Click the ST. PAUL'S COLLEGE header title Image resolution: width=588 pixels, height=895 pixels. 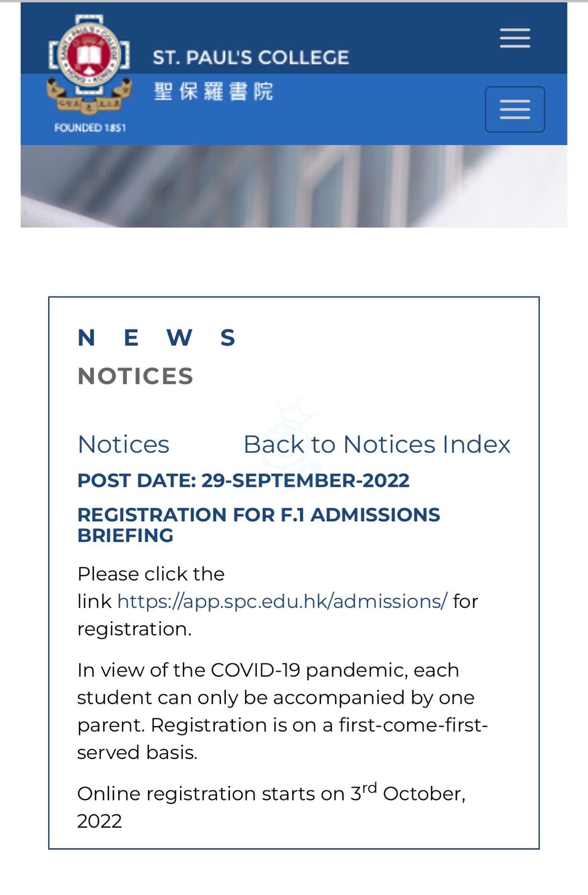click(x=251, y=57)
